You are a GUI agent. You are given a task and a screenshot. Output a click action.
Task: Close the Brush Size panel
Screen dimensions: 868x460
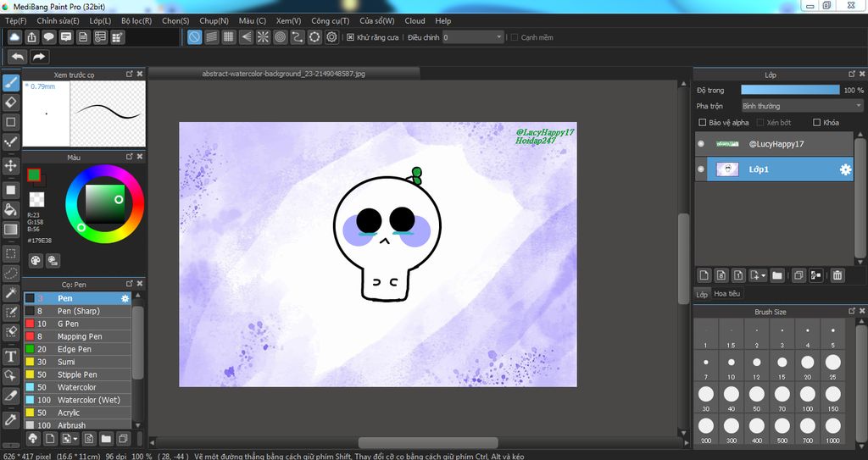(862, 312)
